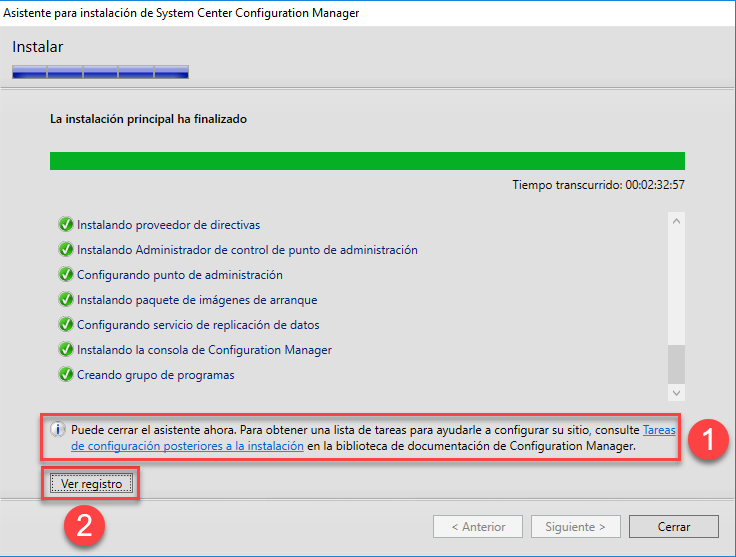Viewport: 736px width, 557px height.
Task: Select 'Instalando la consola de Configuration Manager' text
Action: coord(204,350)
